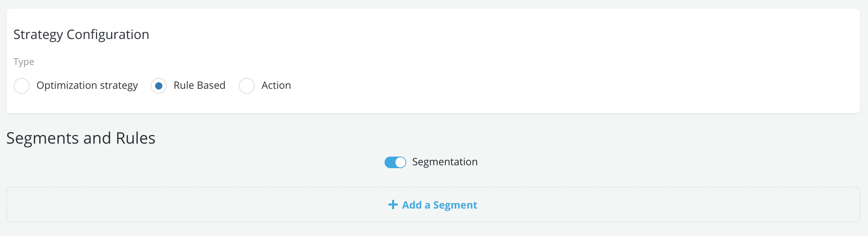Click the word Segment in Add a Segment
This screenshot has height=236, width=868.
[455, 205]
